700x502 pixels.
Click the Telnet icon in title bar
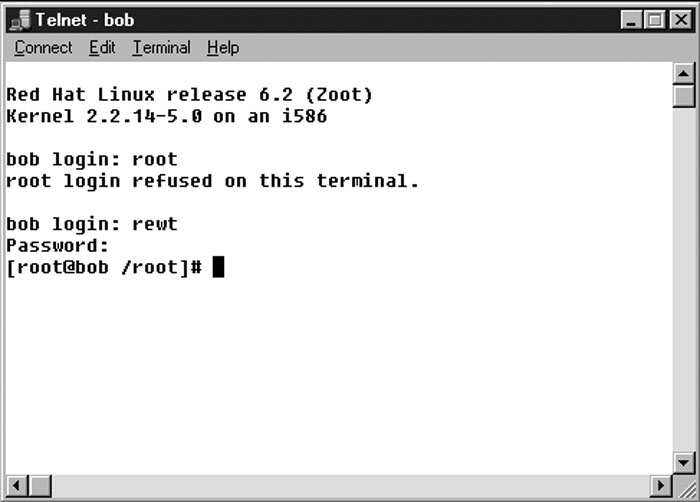coord(20,20)
